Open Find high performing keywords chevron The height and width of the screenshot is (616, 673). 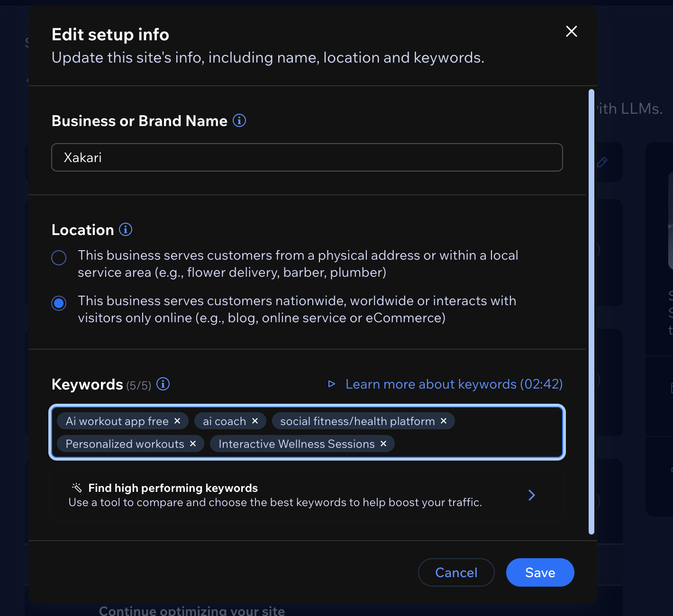point(531,495)
